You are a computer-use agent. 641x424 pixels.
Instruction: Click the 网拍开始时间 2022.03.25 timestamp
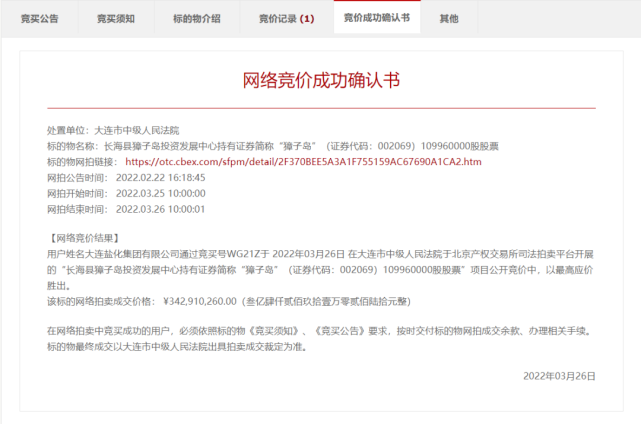point(161,193)
